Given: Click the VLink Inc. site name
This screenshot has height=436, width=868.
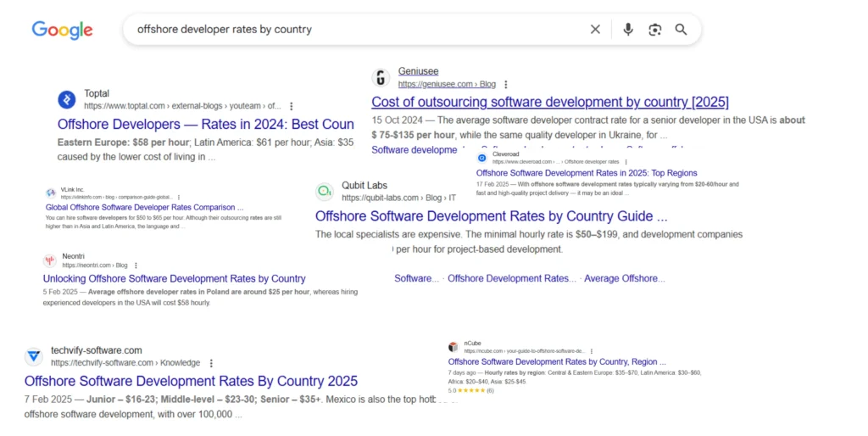Looking at the screenshot, I should pos(72,189).
